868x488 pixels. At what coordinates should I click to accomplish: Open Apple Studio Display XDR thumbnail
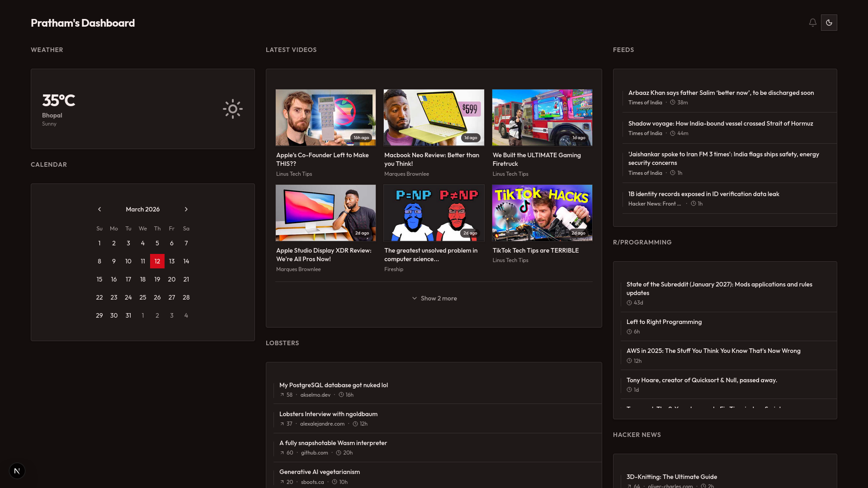click(x=325, y=213)
